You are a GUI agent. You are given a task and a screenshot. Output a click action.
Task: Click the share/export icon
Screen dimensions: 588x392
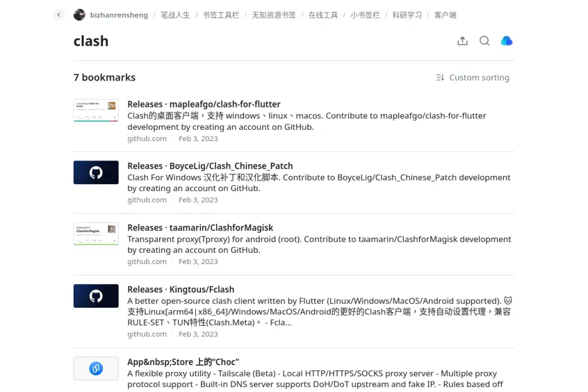463,41
